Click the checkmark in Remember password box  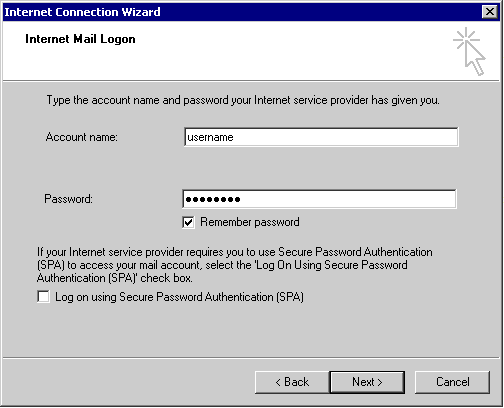click(188, 222)
